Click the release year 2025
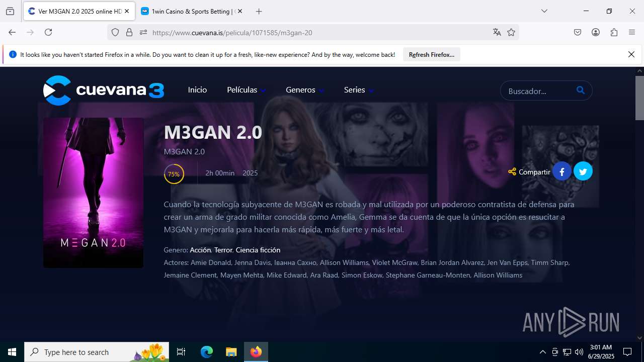644x362 pixels. (x=250, y=173)
